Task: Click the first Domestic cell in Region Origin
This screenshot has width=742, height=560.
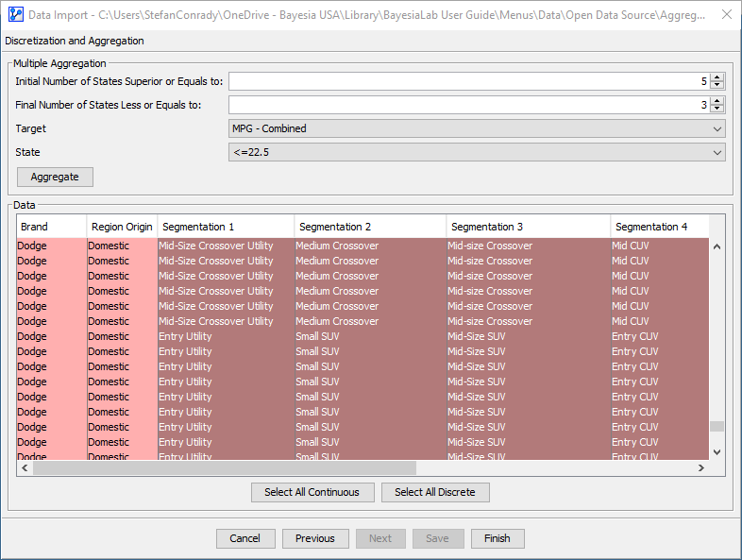Action: [122, 246]
